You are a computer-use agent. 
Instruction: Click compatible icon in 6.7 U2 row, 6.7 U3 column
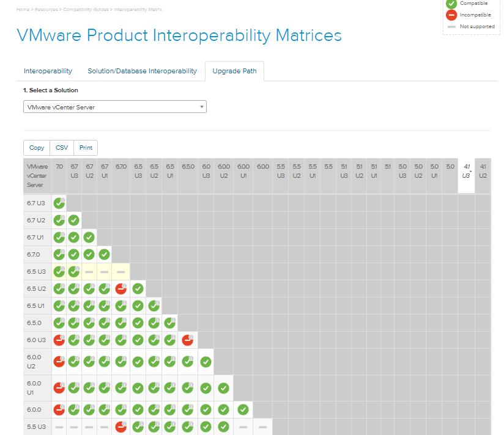pos(74,220)
